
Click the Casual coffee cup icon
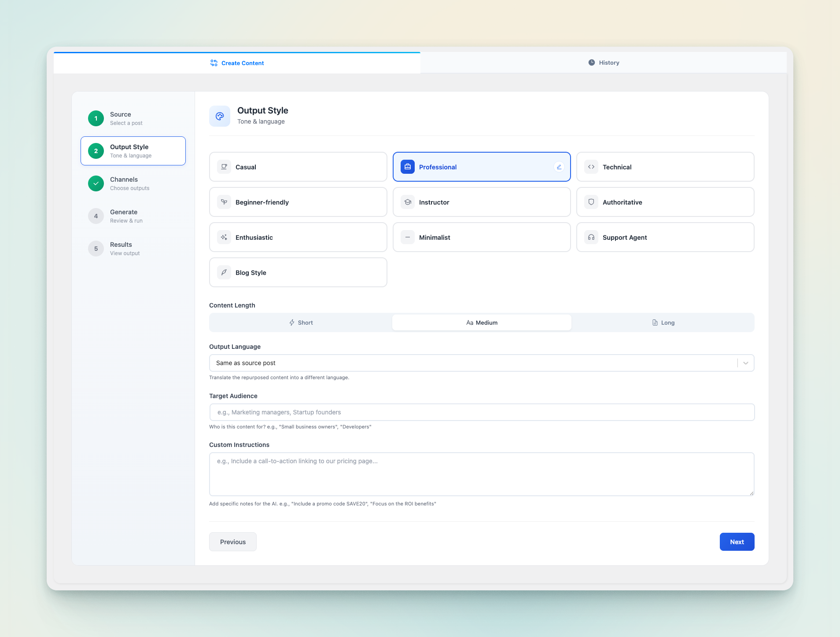point(224,167)
